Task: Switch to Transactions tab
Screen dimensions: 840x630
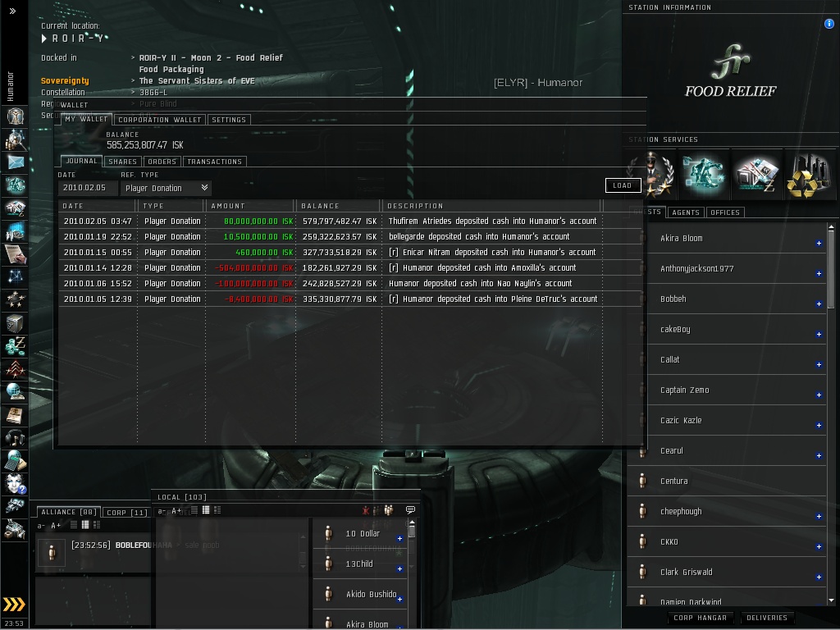Action: pyautogui.click(x=214, y=162)
